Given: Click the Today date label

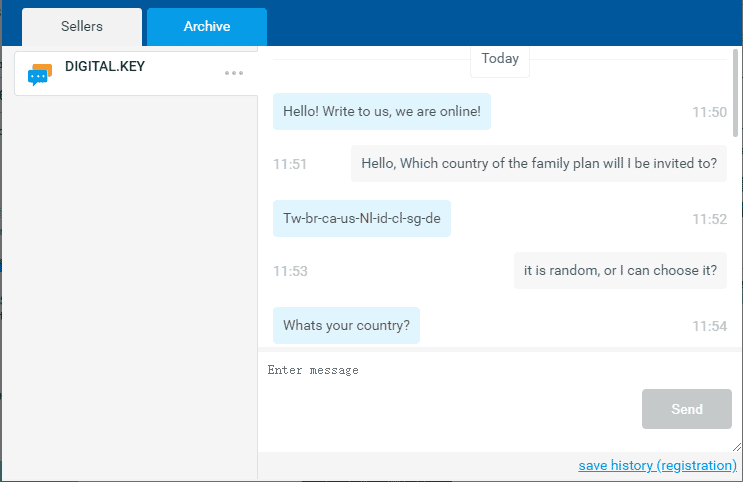Looking at the screenshot, I should click(500, 59).
